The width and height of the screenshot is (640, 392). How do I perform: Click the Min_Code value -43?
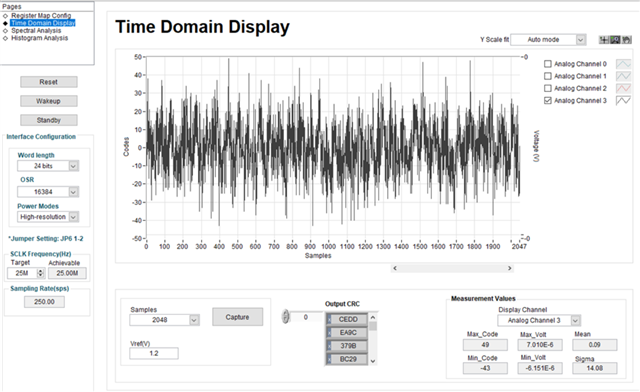485,368
